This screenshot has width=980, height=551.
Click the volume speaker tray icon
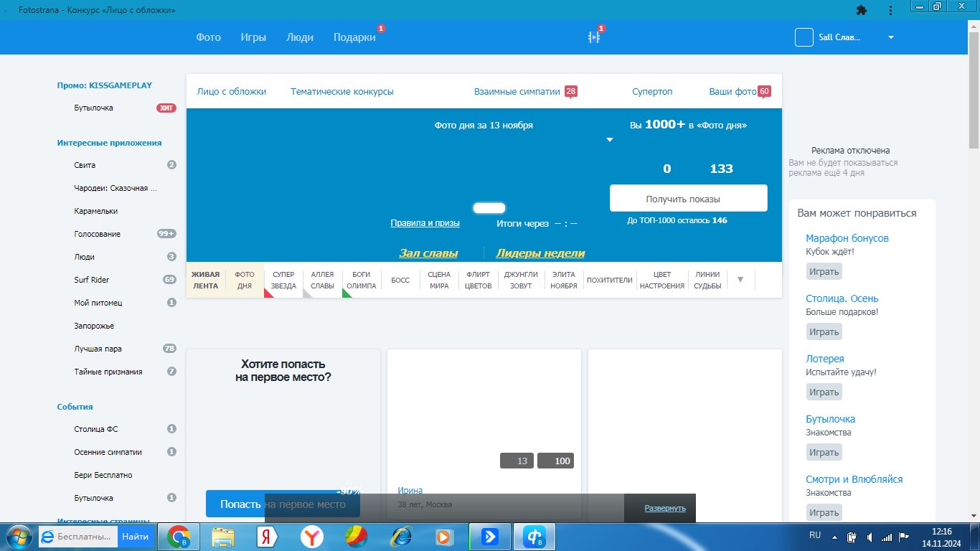[x=870, y=537]
